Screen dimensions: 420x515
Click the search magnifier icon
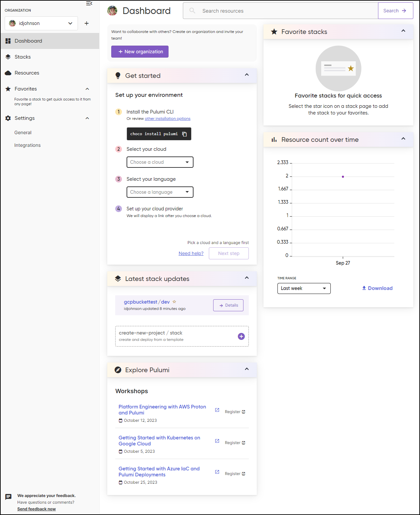pos(192,11)
